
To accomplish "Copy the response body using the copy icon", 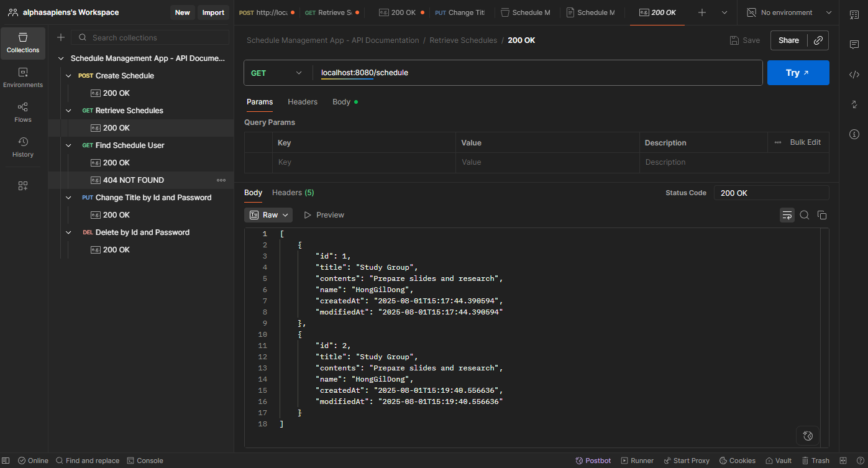I will 822,214.
